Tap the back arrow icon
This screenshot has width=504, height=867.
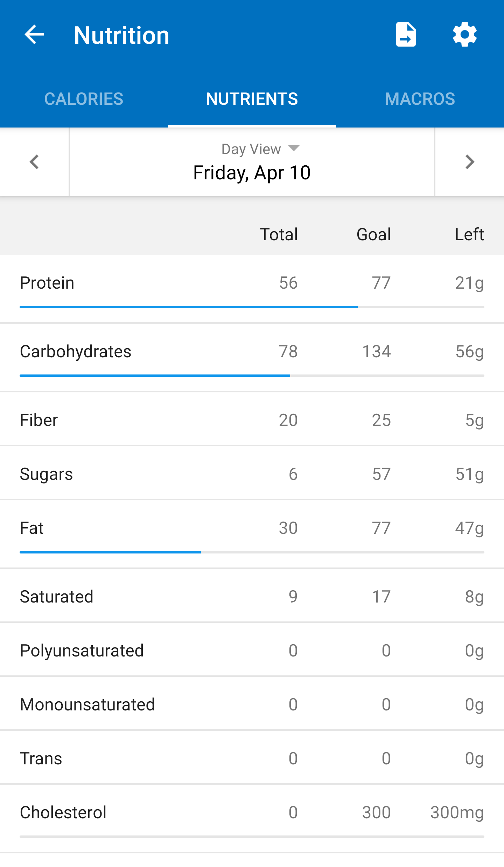pos(34,35)
